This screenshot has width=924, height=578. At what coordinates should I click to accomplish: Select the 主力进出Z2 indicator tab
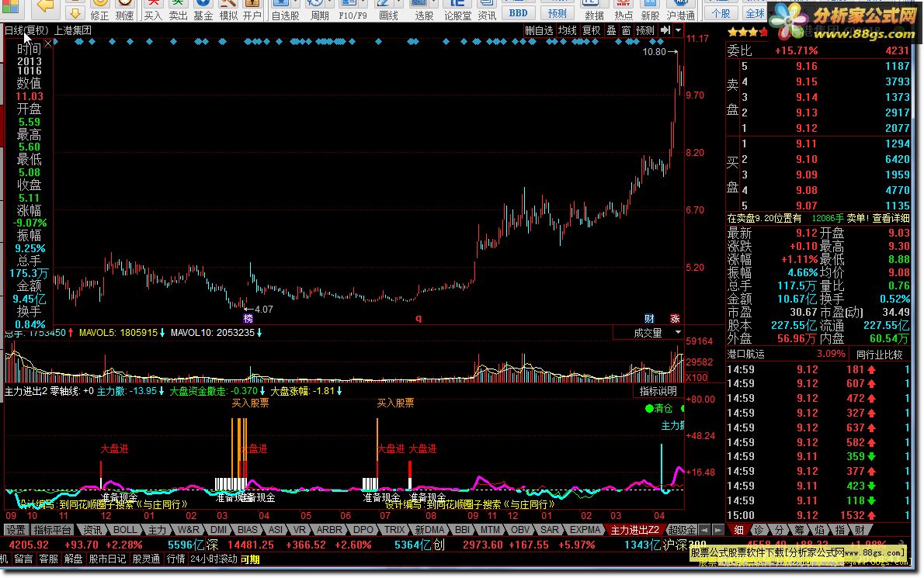coord(634,531)
